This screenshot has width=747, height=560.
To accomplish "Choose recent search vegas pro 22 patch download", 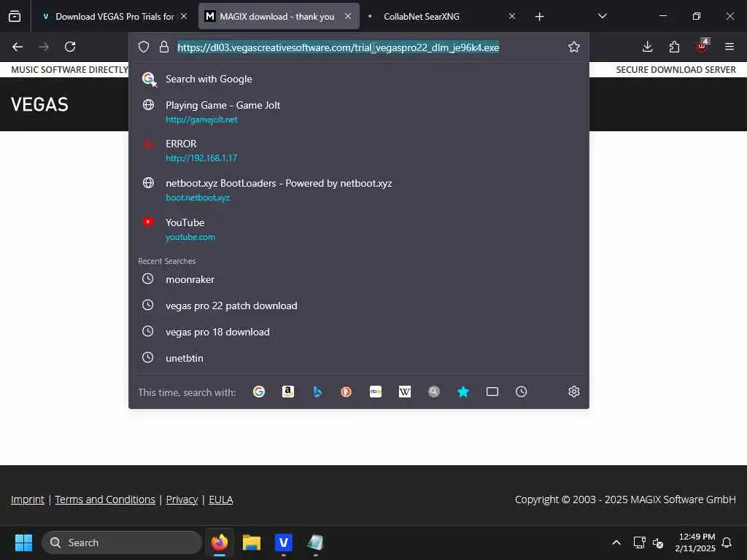I will coord(358,306).
